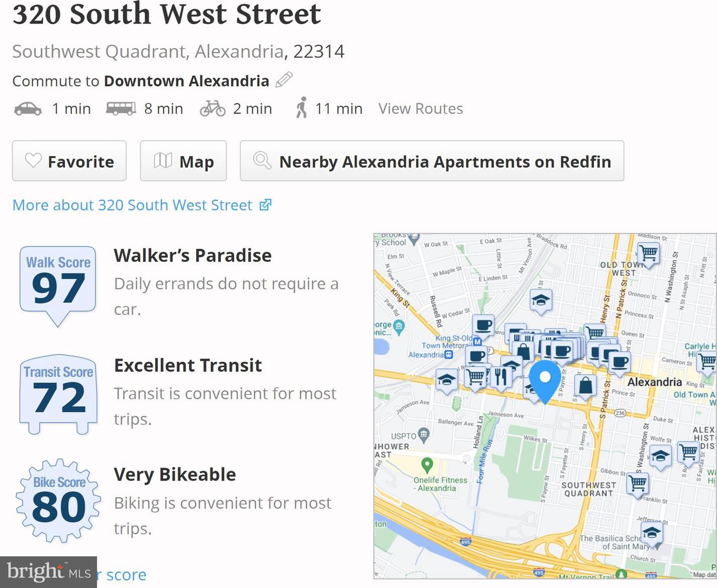
Task: Click the bicycle commute time icon
Action: (213, 108)
